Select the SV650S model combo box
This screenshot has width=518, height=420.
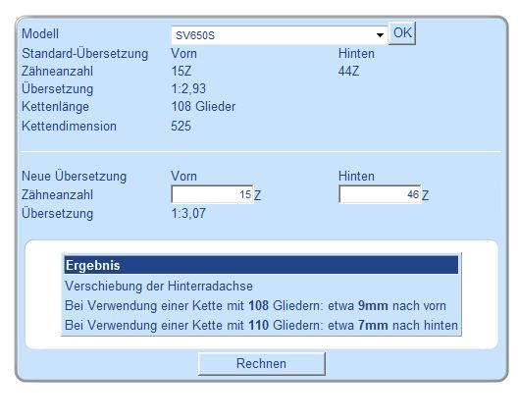(x=280, y=35)
